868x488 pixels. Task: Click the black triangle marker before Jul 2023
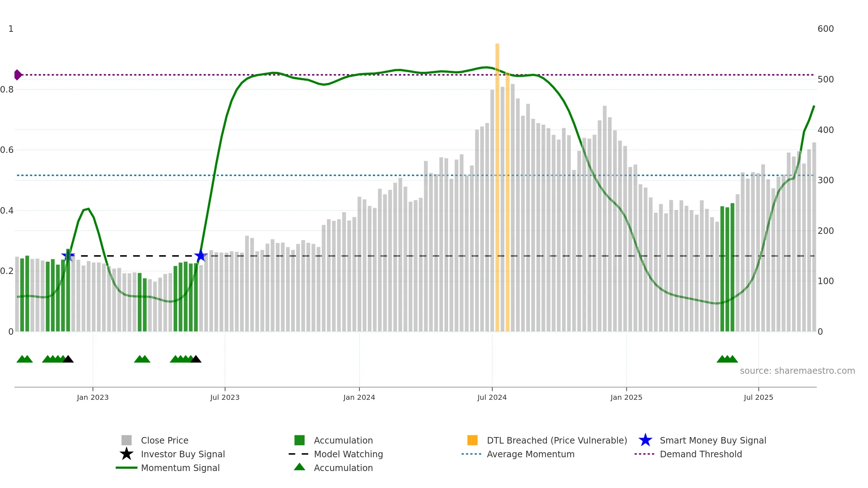point(196,359)
